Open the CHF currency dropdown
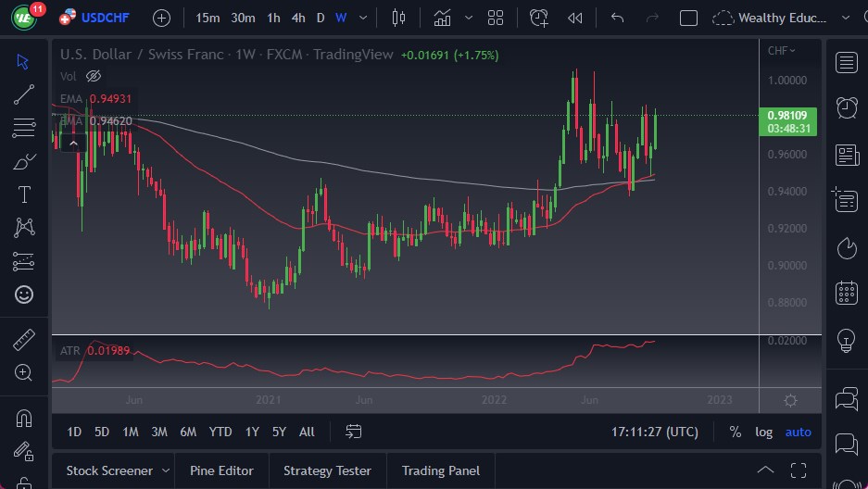 point(781,51)
